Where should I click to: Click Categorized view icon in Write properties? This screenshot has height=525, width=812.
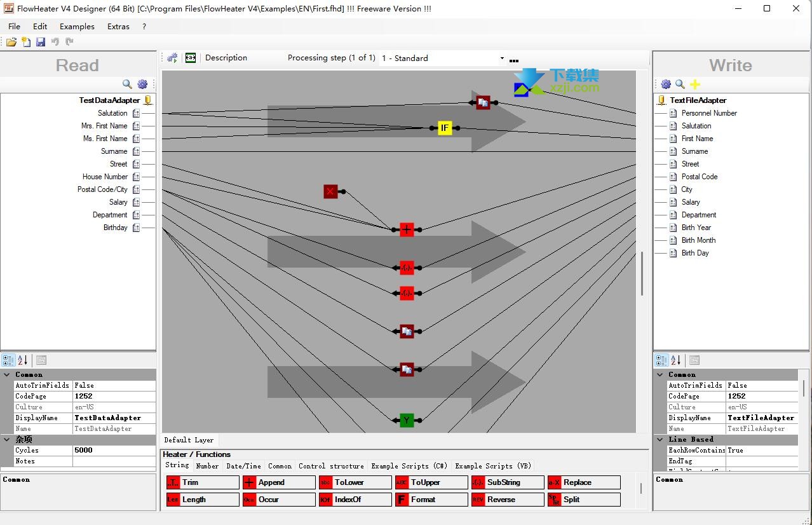point(661,360)
